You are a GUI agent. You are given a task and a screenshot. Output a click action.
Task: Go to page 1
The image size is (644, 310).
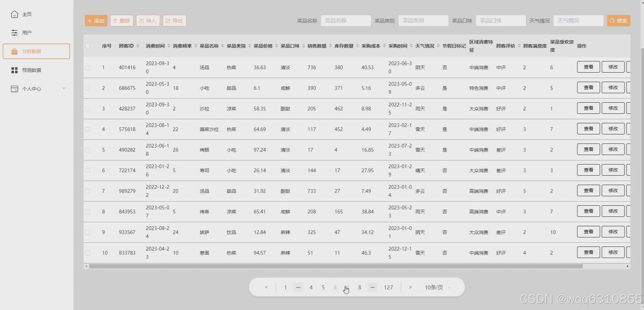(285, 287)
